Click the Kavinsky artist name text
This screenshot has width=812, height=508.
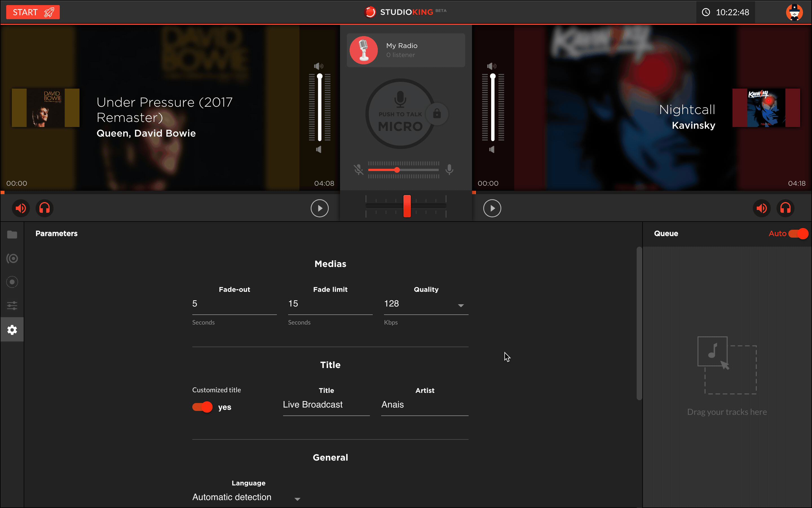click(694, 125)
